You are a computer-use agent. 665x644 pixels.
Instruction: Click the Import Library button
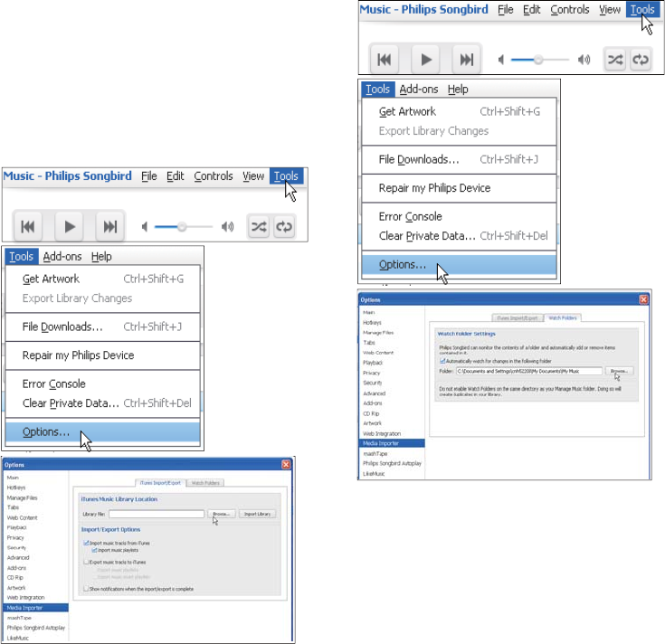pyautogui.click(x=258, y=514)
